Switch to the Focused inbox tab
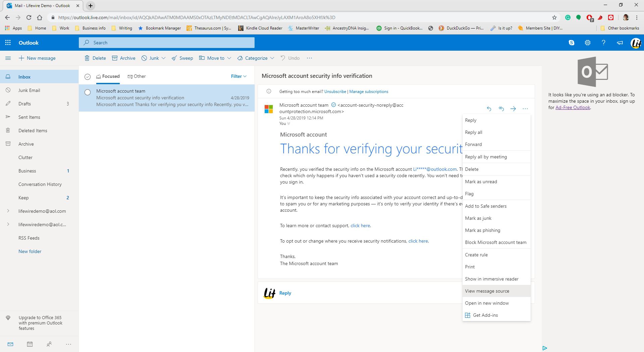Screen dimensions: 644x352 pos(108,76)
